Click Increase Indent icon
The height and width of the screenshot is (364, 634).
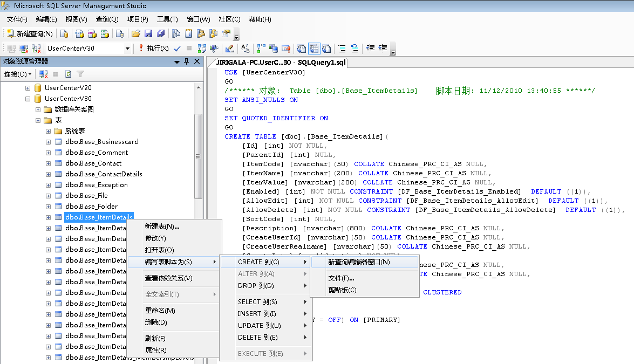[x=383, y=49]
